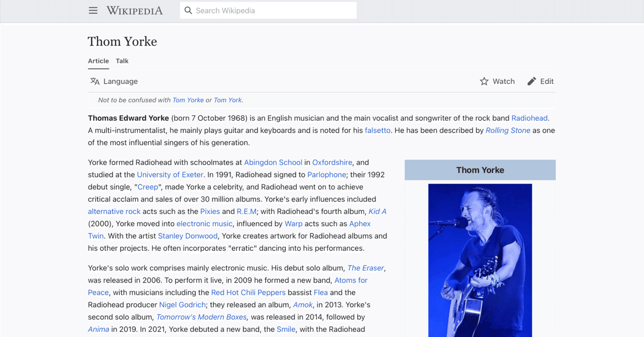Open the Language button
The width and height of the screenshot is (644, 337).
[114, 81]
